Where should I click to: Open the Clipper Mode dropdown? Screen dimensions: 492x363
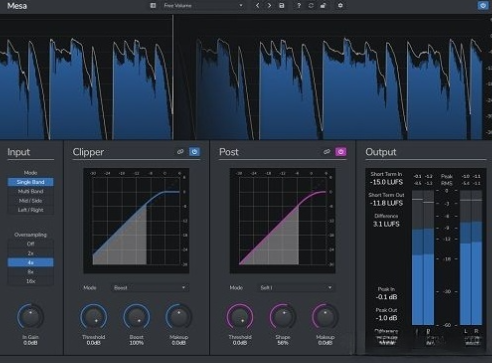150,288
